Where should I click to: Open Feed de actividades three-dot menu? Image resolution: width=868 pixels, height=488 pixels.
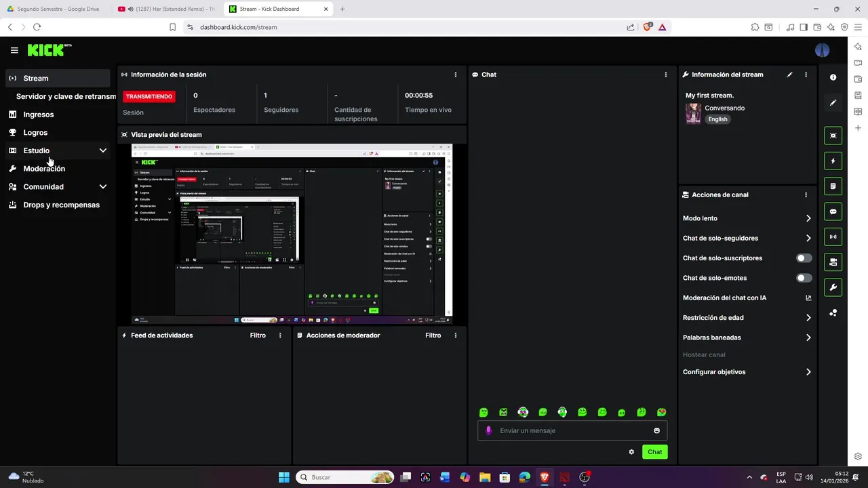(x=280, y=335)
